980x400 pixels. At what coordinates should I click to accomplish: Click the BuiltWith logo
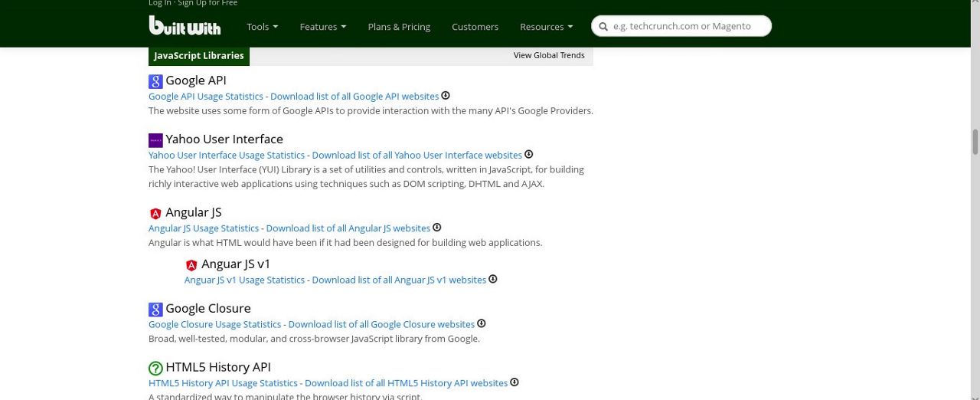coord(185,25)
